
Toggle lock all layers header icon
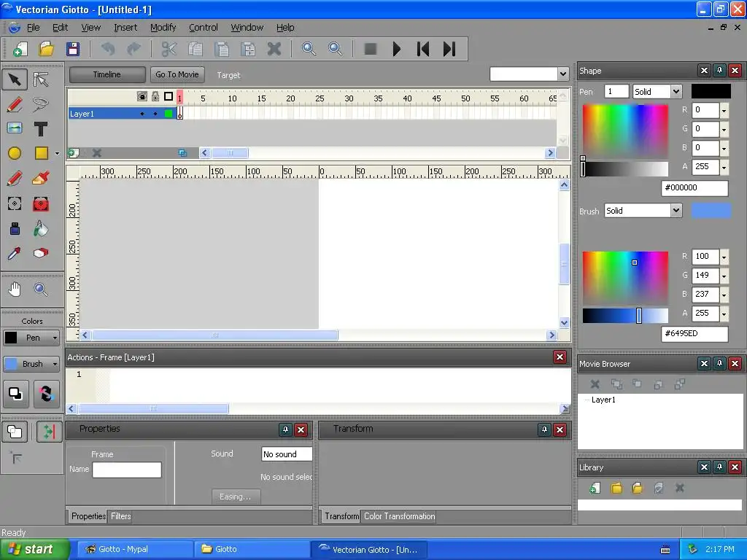(x=155, y=97)
